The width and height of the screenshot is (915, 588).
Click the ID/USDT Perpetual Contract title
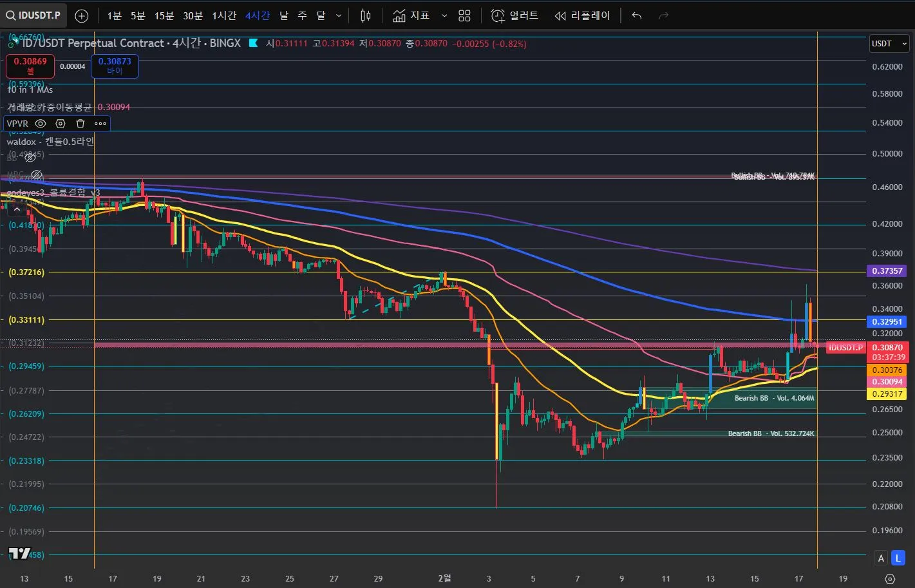click(x=93, y=43)
